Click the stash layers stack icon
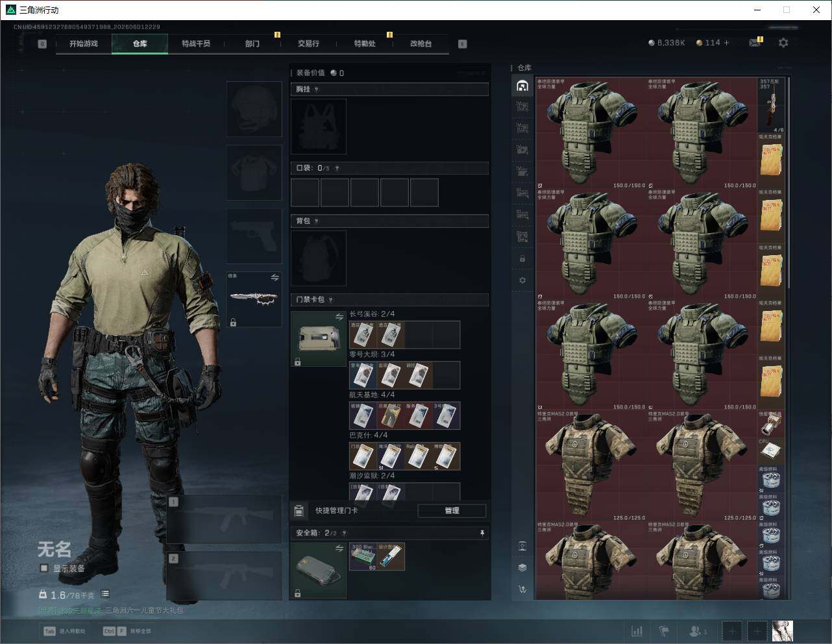832x644 pixels. 522,567
